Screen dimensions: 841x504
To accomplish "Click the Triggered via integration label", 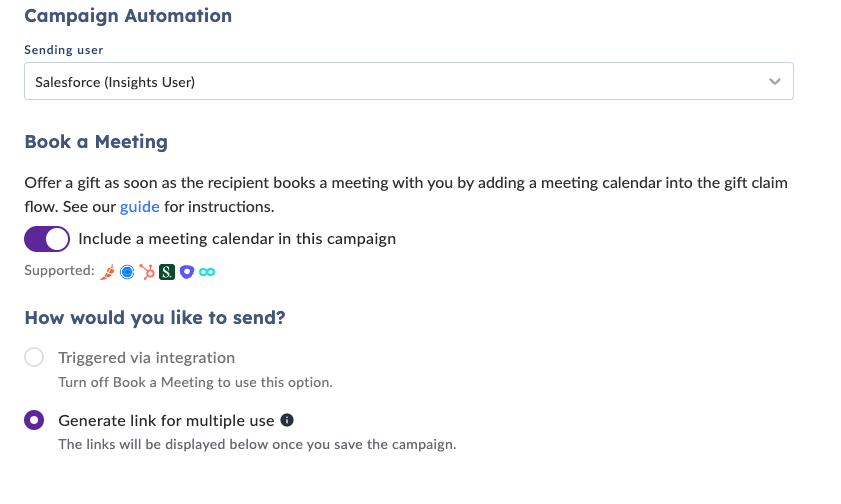I will click(146, 358).
